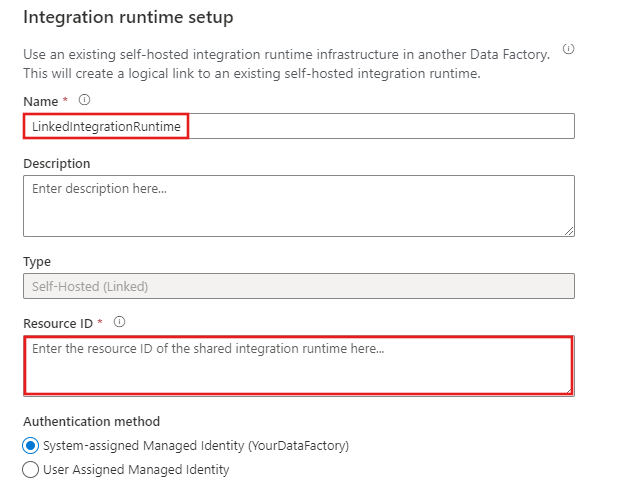The image size is (629, 501).
Task: Click the info icon next to Resource ID
Action: tap(119, 322)
